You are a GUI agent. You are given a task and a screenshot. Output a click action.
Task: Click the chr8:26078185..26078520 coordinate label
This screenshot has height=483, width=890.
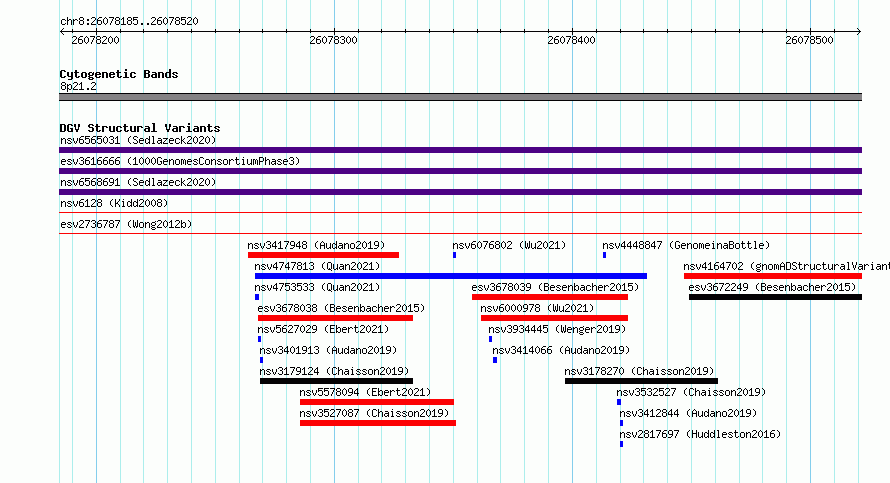point(129,21)
